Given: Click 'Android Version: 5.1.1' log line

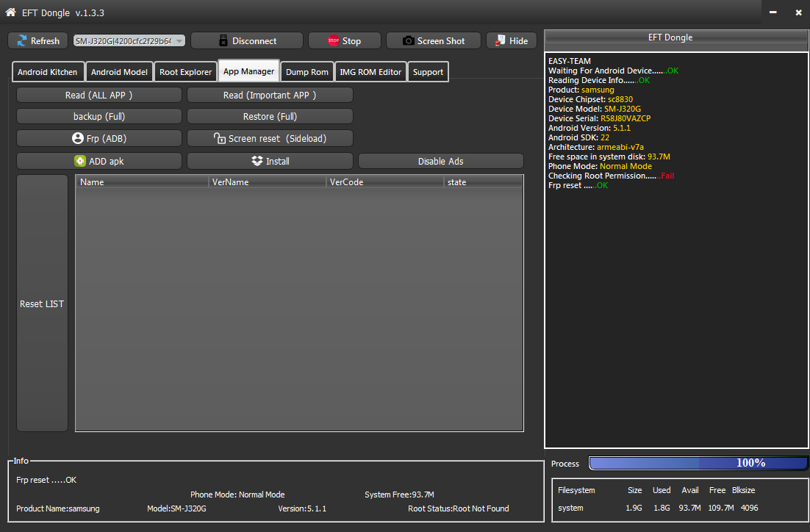Looking at the screenshot, I should (589, 128).
